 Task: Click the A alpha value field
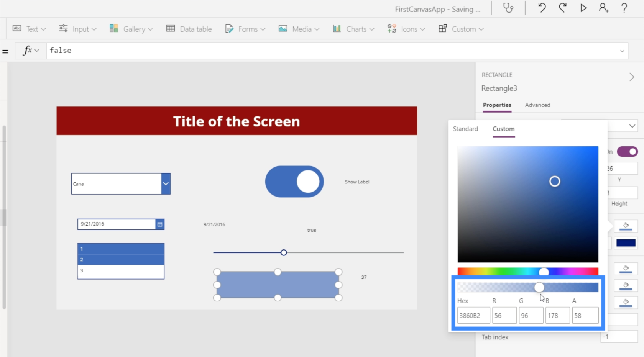585,316
